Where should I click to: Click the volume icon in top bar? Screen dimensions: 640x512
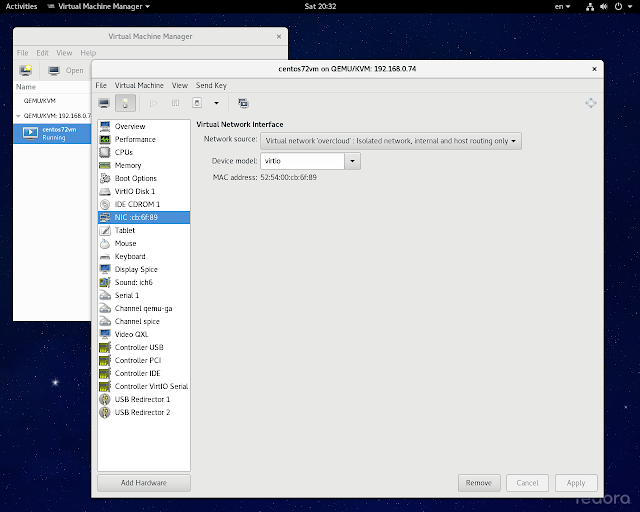[604, 7]
